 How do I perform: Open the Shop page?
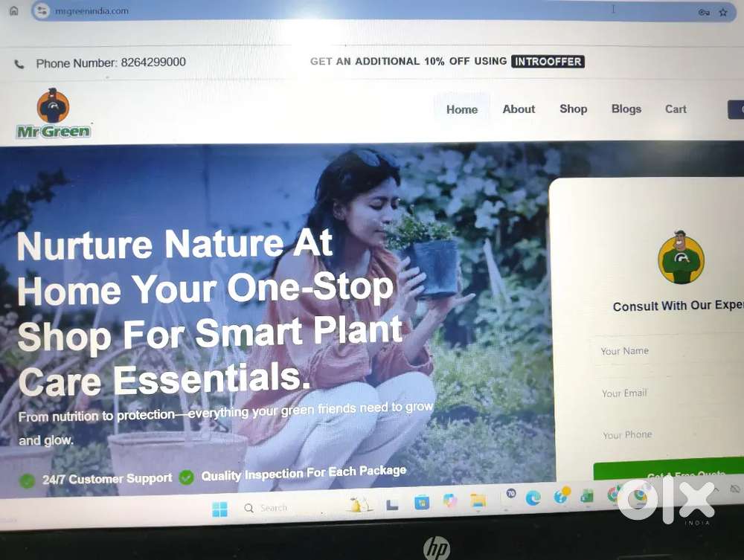click(x=573, y=109)
